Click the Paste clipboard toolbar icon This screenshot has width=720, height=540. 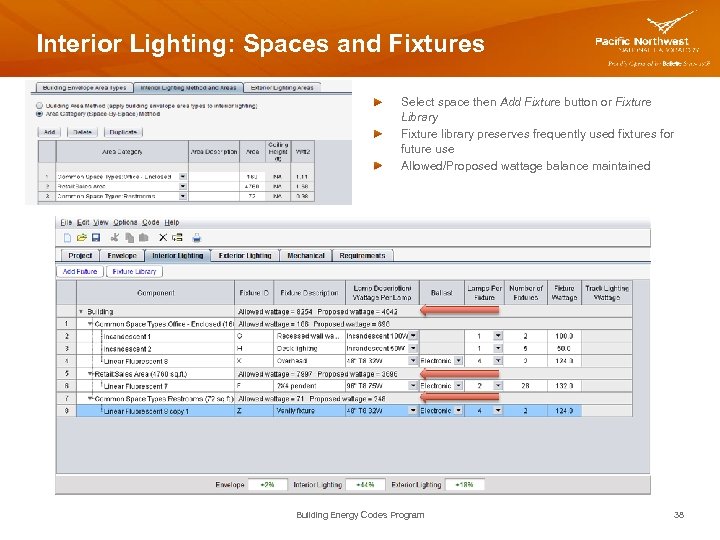coord(144,237)
